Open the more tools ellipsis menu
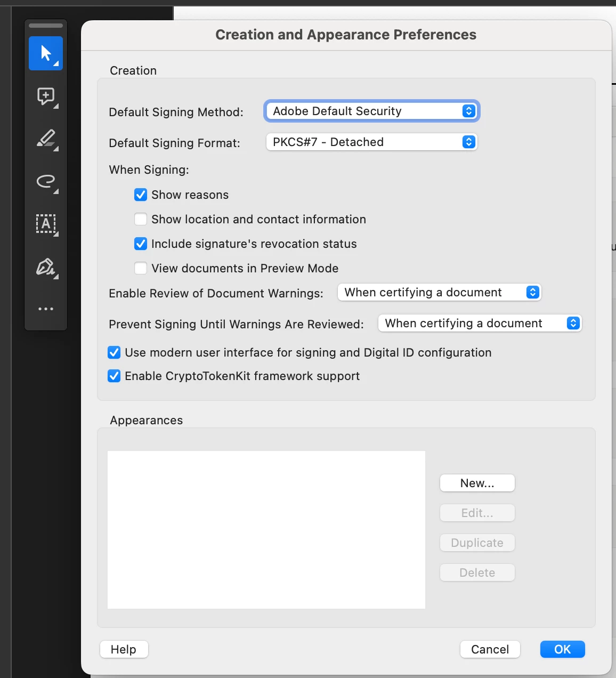The image size is (616, 678). [46, 309]
